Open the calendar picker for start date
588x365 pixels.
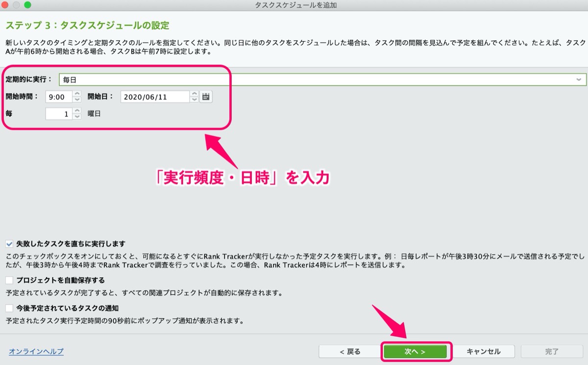206,97
